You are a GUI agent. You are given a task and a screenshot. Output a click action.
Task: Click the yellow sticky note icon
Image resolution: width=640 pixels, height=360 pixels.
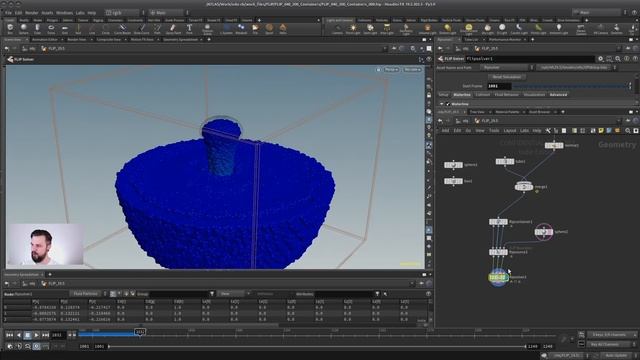(601, 131)
